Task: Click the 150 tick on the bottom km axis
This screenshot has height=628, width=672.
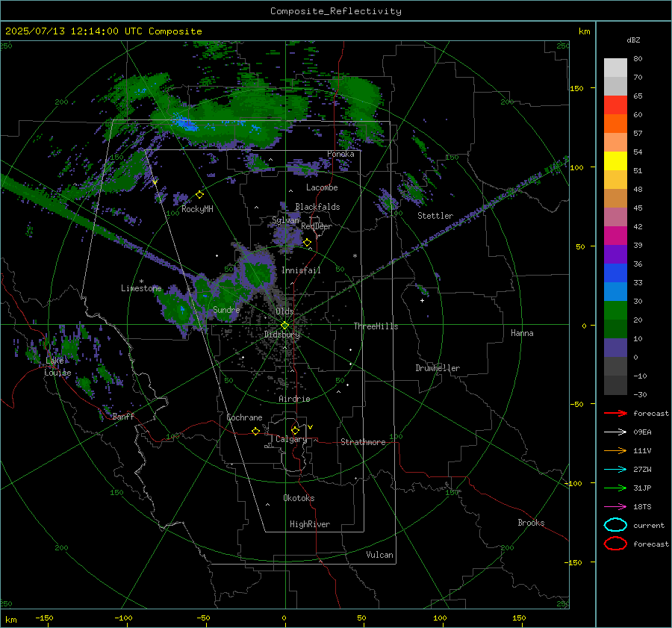Action: (x=519, y=618)
